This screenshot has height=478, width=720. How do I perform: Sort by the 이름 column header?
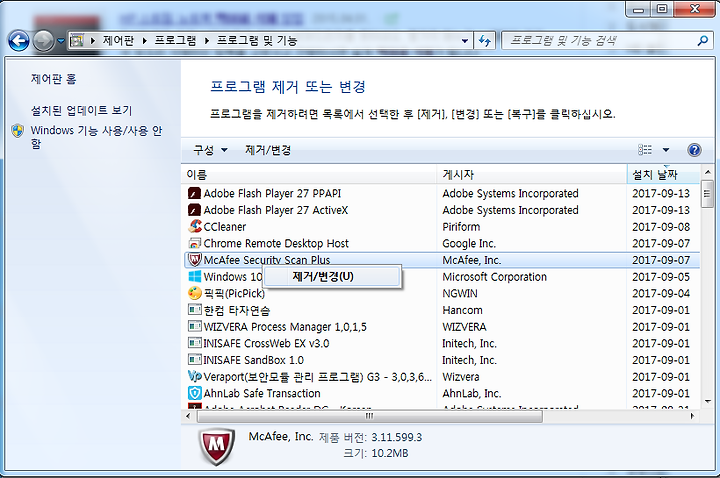[x=309, y=174]
